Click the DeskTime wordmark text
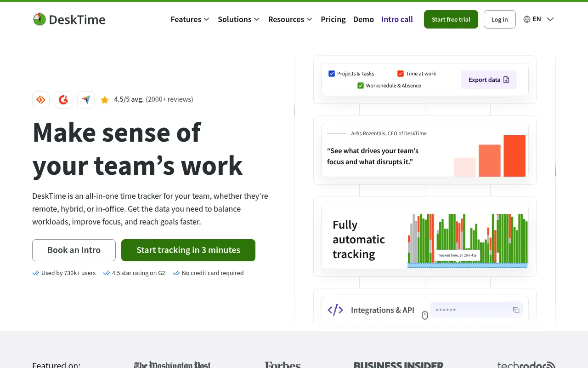Viewport: 588px width, 368px height. coord(77,19)
